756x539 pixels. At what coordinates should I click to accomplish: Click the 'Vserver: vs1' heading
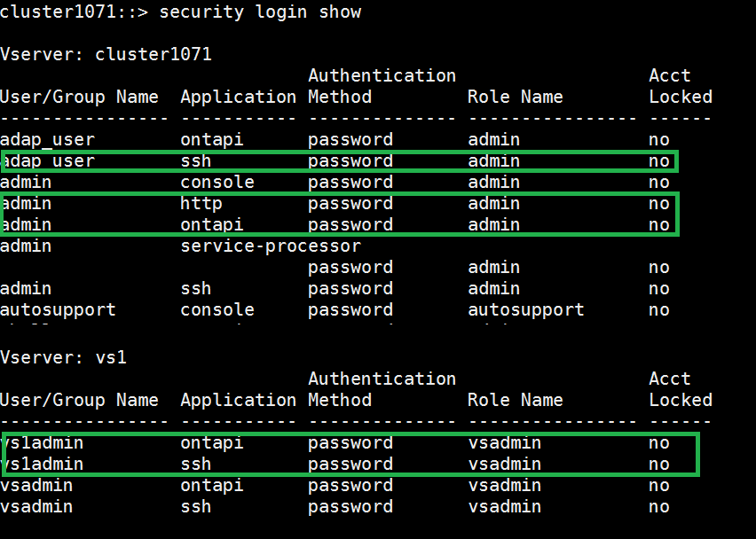[63, 357]
